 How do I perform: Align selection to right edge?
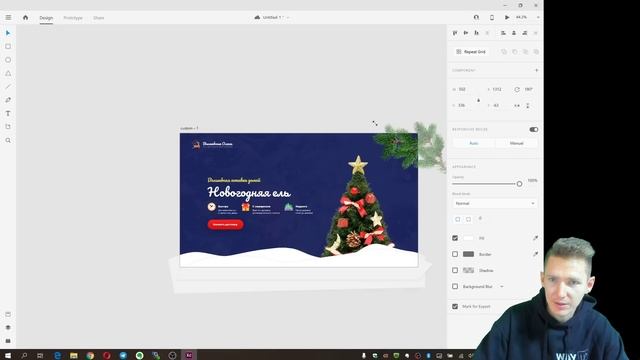click(525, 33)
